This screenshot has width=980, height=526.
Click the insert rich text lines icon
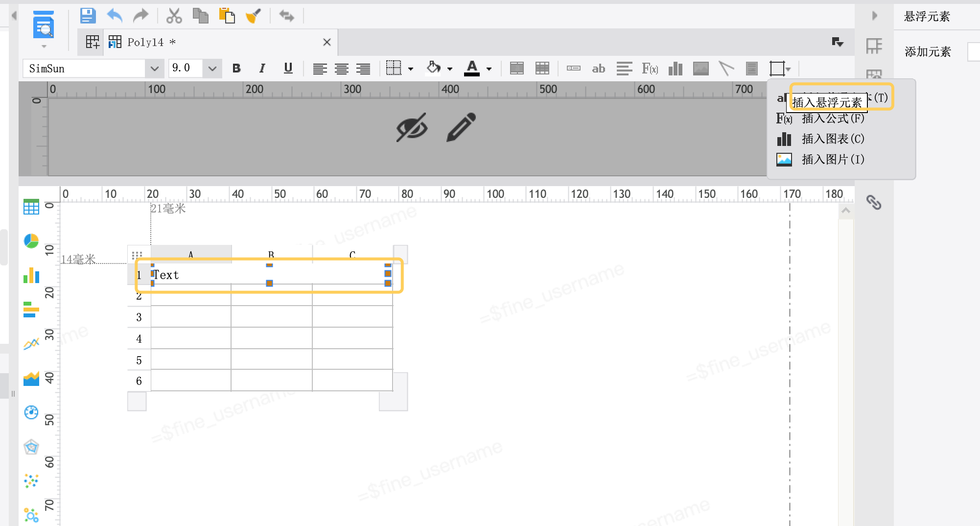(x=624, y=68)
